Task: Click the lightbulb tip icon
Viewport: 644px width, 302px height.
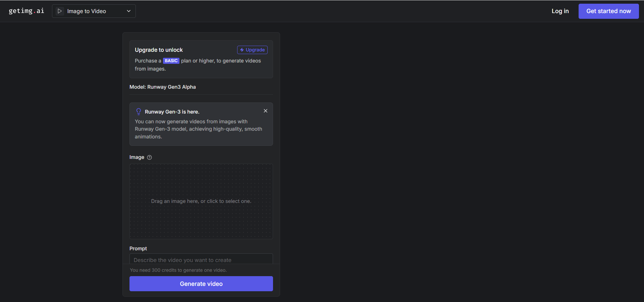Action: [x=139, y=112]
